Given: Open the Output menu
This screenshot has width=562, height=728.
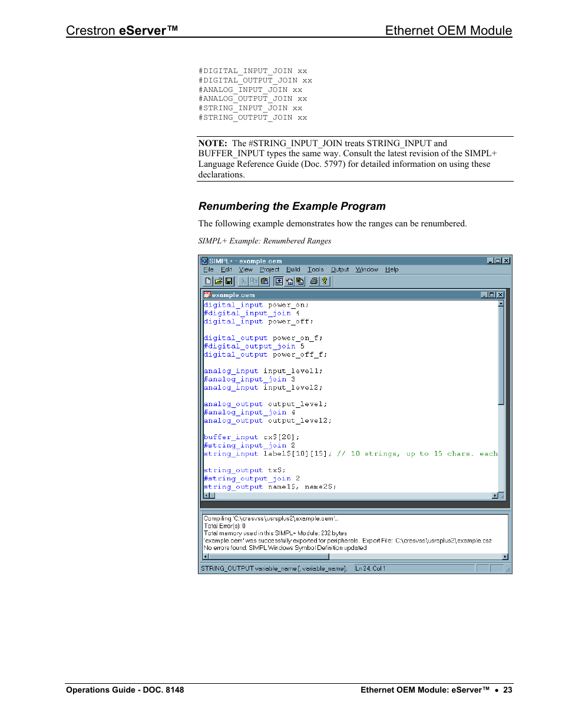Looking at the screenshot, I should point(340,269).
